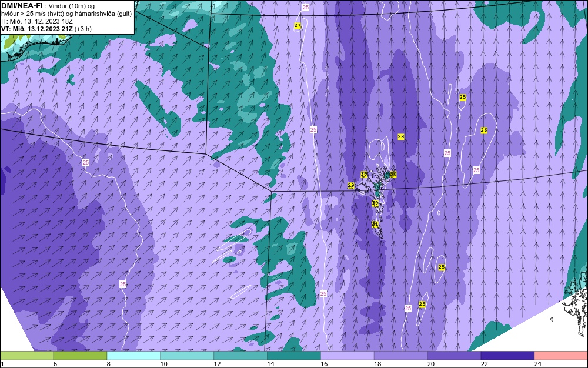
Task: Select the 20–22 purple legend swatch
Action: click(x=454, y=356)
